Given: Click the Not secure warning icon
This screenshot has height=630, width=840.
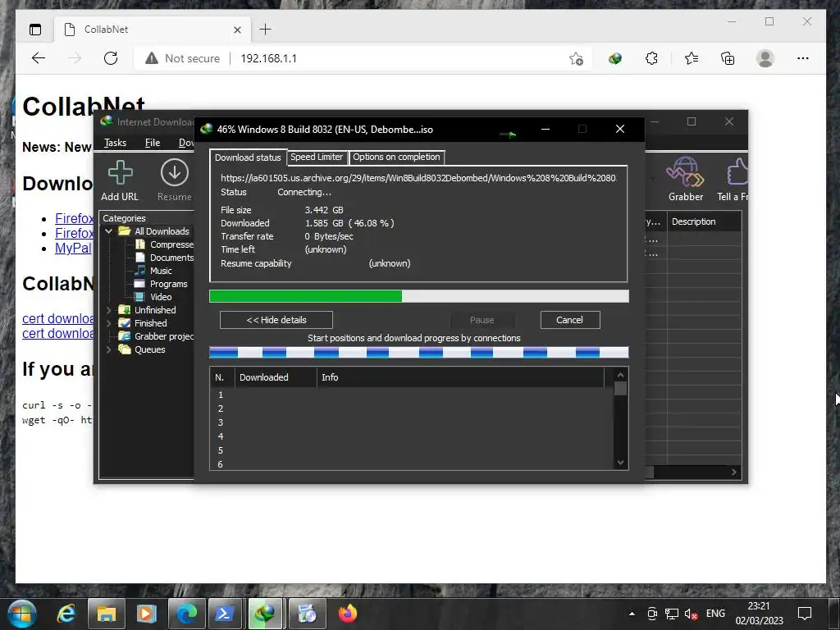Looking at the screenshot, I should point(152,58).
